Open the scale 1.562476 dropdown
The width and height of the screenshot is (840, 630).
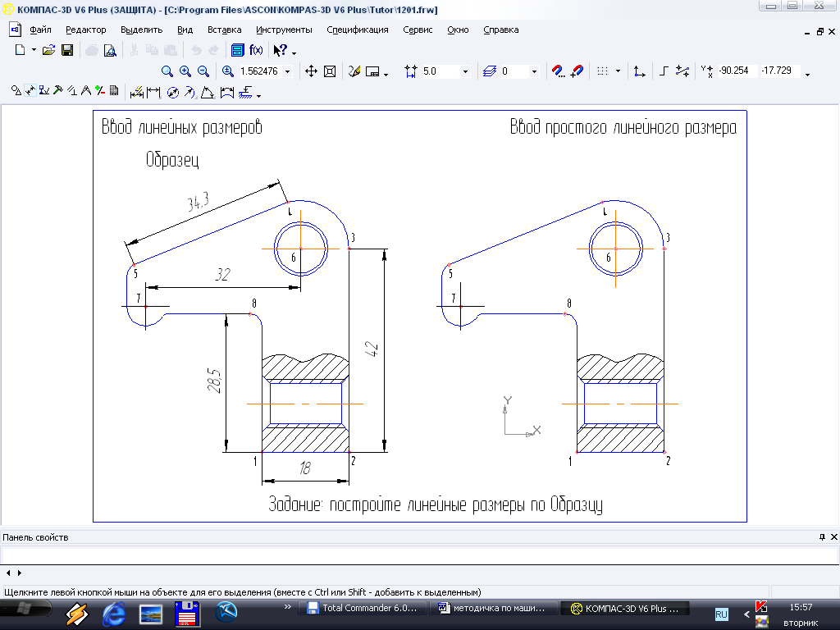click(x=288, y=71)
